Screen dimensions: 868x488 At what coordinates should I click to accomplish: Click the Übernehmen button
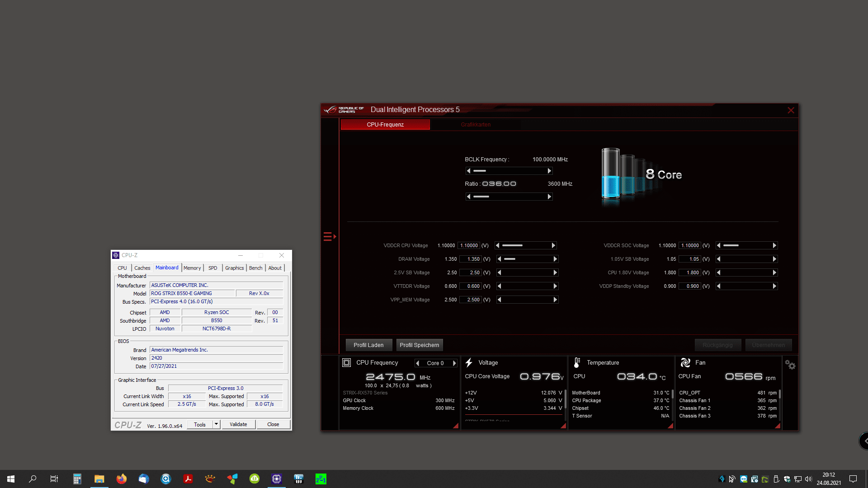[769, 345]
